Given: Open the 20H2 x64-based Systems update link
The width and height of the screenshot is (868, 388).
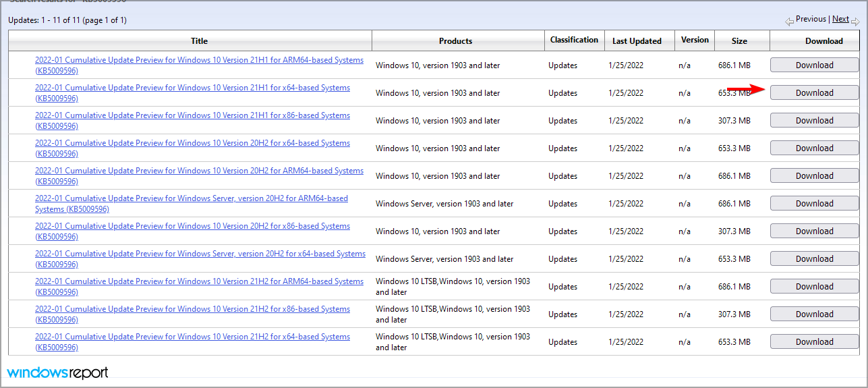Looking at the screenshot, I should click(192, 143).
